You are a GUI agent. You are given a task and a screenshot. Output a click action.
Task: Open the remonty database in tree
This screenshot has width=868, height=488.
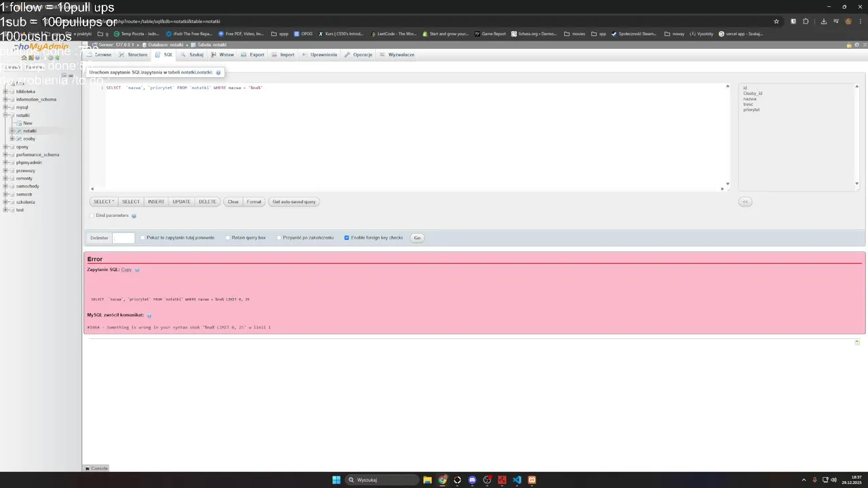point(24,178)
